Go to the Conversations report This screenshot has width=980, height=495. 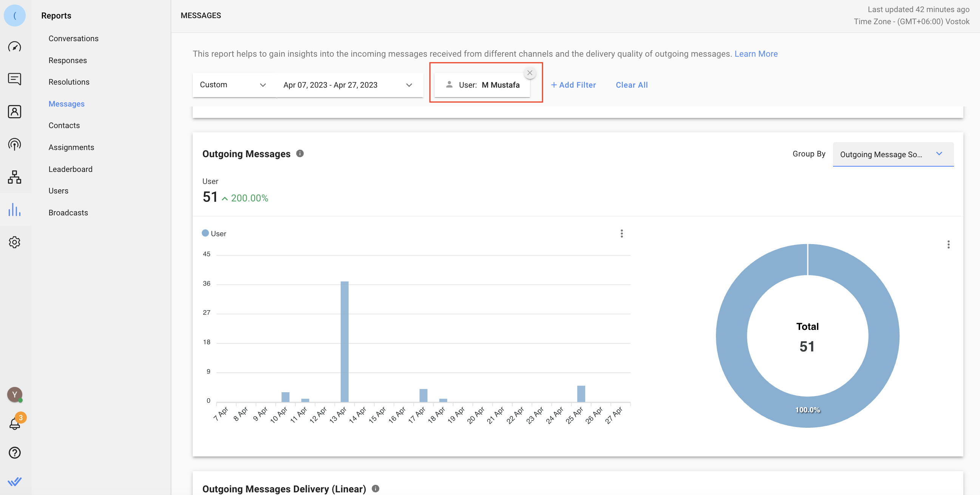click(73, 39)
